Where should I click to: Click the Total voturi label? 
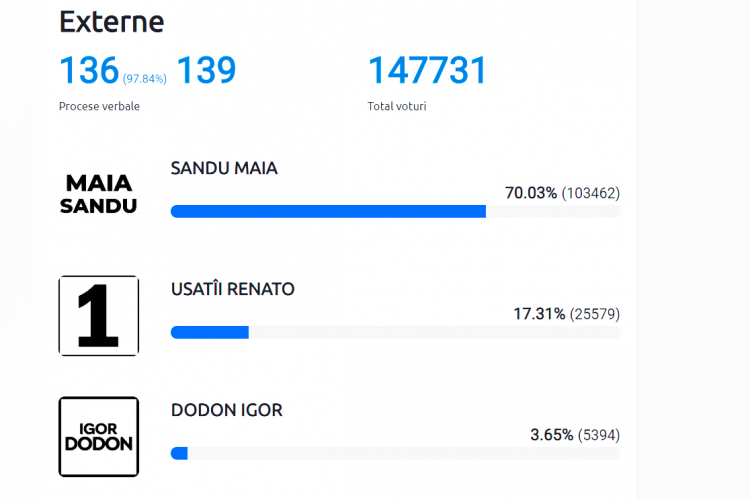(397, 106)
